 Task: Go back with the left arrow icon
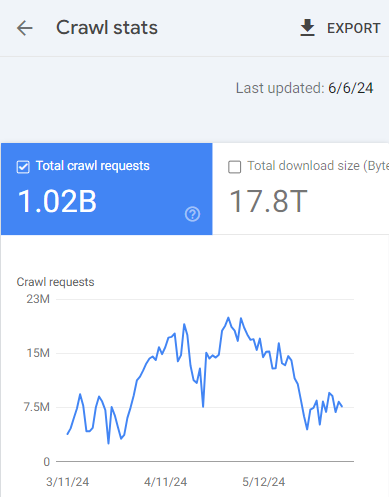tap(25, 28)
